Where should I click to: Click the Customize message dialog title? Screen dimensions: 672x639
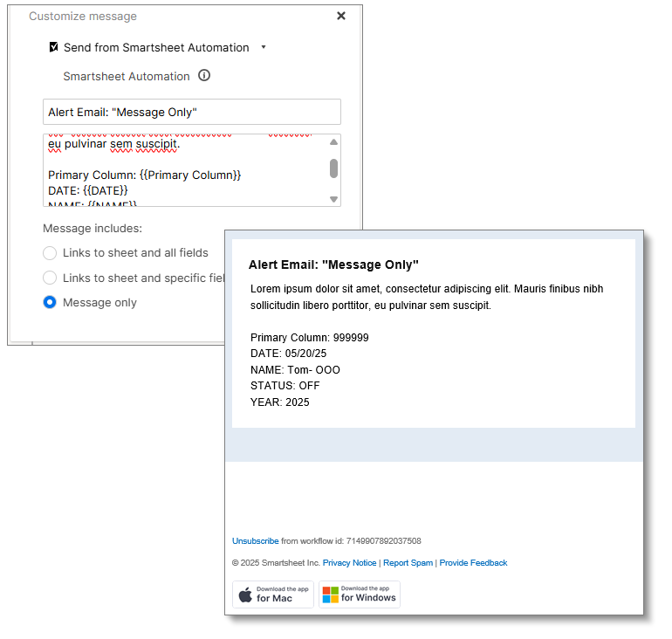[x=83, y=16]
